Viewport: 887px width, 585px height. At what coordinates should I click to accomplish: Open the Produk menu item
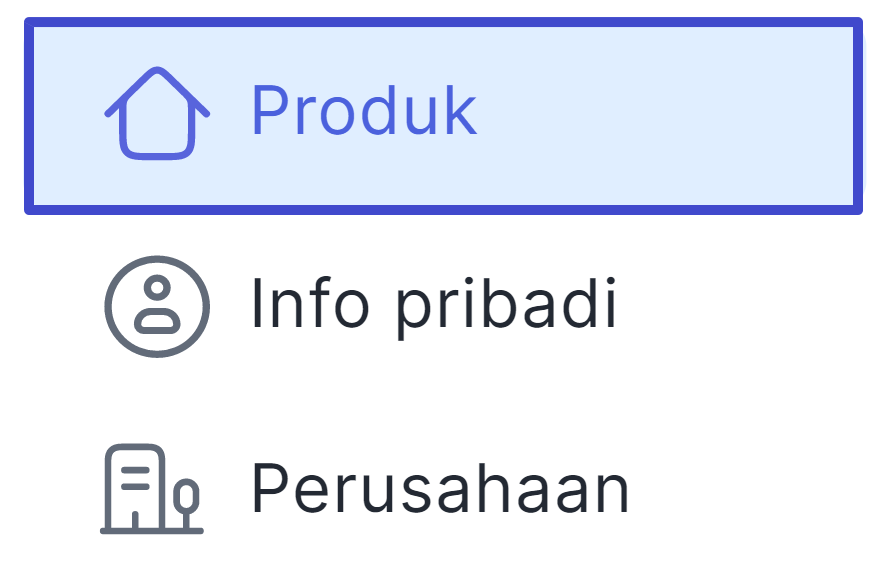pyautogui.click(x=444, y=116)
